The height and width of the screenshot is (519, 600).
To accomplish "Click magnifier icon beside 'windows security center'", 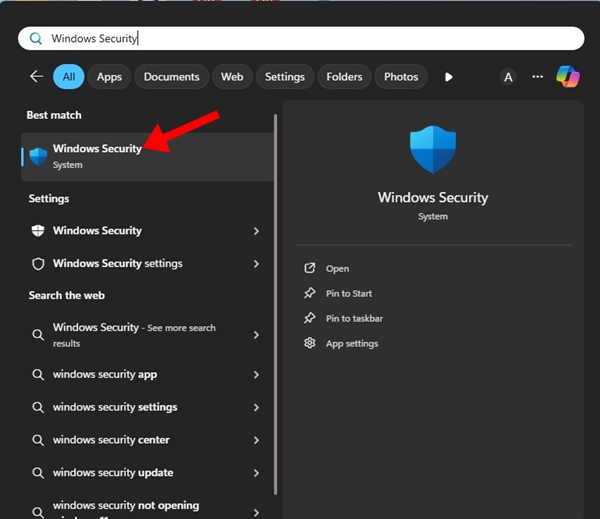I will point(38,440).
